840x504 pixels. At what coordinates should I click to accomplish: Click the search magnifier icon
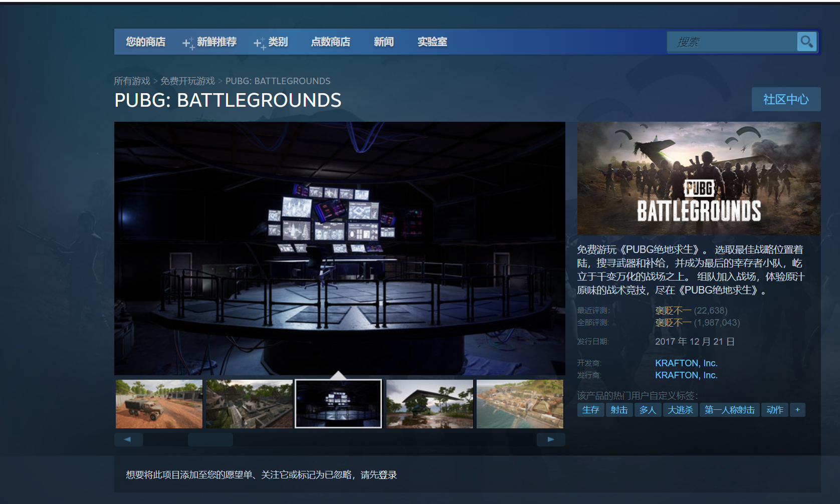click(x=806, y=42)
